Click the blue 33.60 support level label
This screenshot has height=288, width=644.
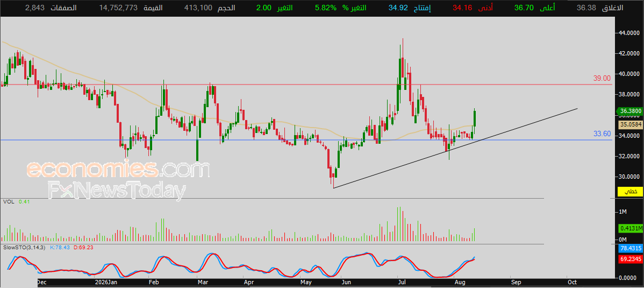(x=602, y=134)
